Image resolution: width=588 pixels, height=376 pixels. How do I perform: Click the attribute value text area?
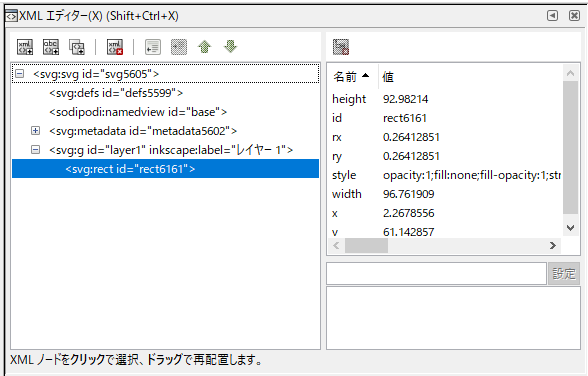pyautogui.click(x=453, y=318)
